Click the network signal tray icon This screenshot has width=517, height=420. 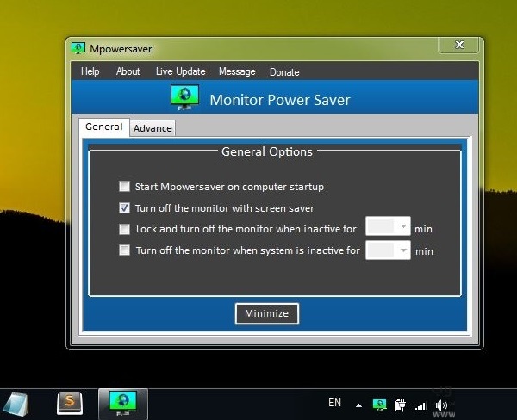pyautogui.click(x=420, y=404)
